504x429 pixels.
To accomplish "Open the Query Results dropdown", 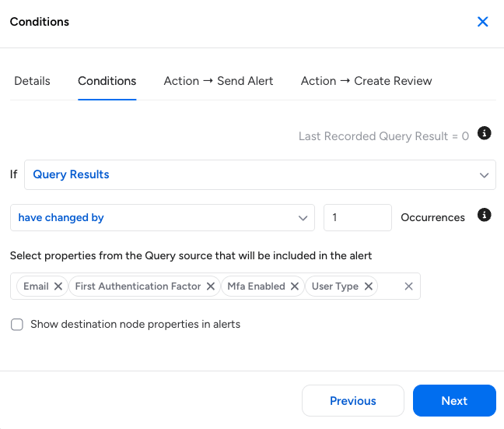I will point(260,174).
